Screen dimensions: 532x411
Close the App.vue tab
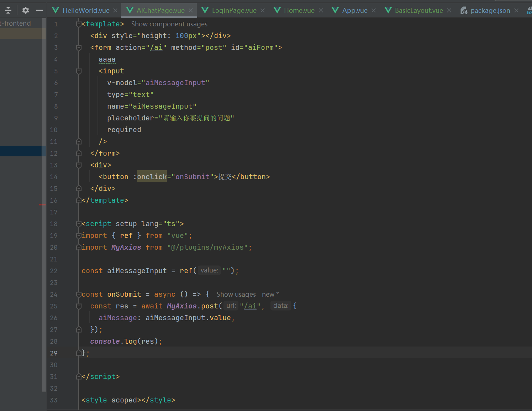tap(374, 10)
